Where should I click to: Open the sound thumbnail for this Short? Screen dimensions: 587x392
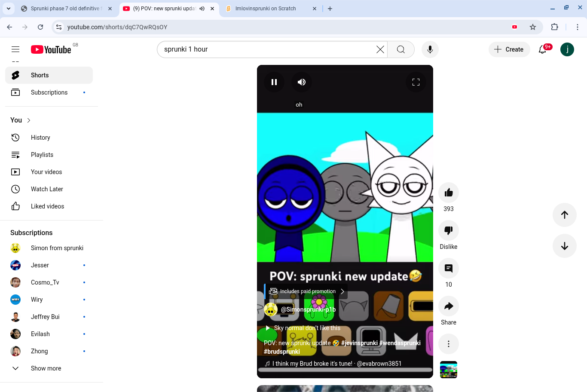click(449, 370)
